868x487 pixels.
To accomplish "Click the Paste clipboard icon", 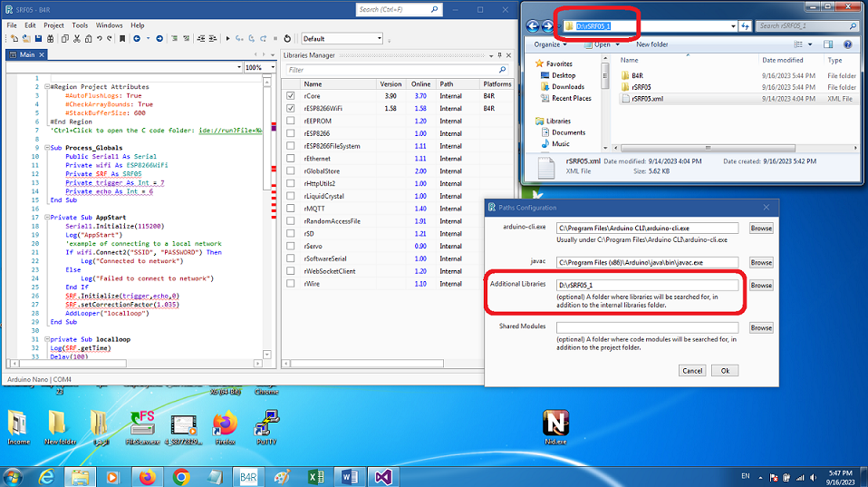I will pos(89,39).
